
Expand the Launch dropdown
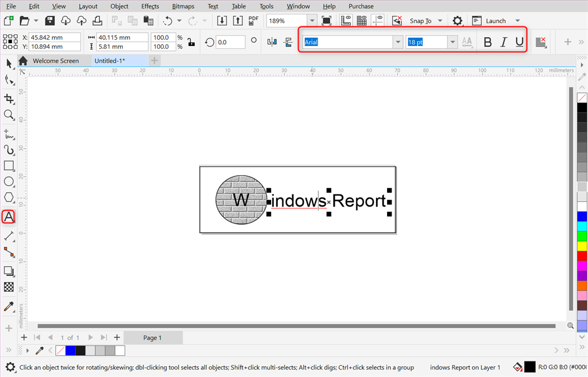(517, 21)
